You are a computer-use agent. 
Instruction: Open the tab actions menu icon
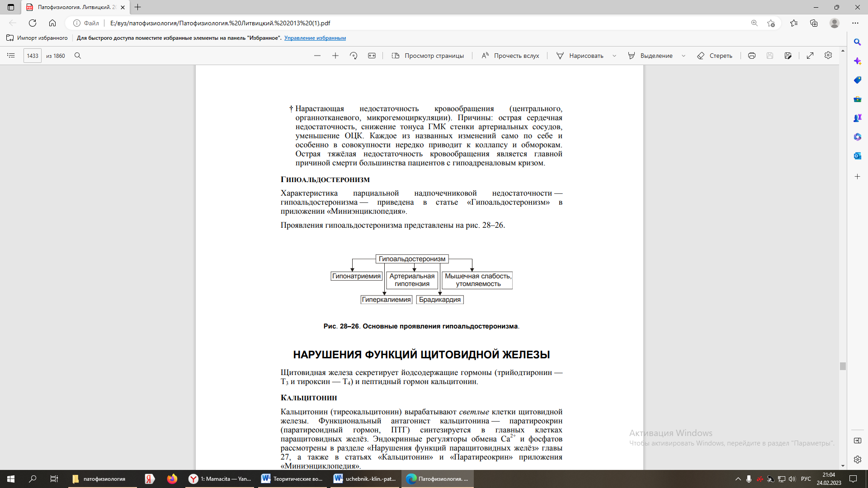[11, 7]
